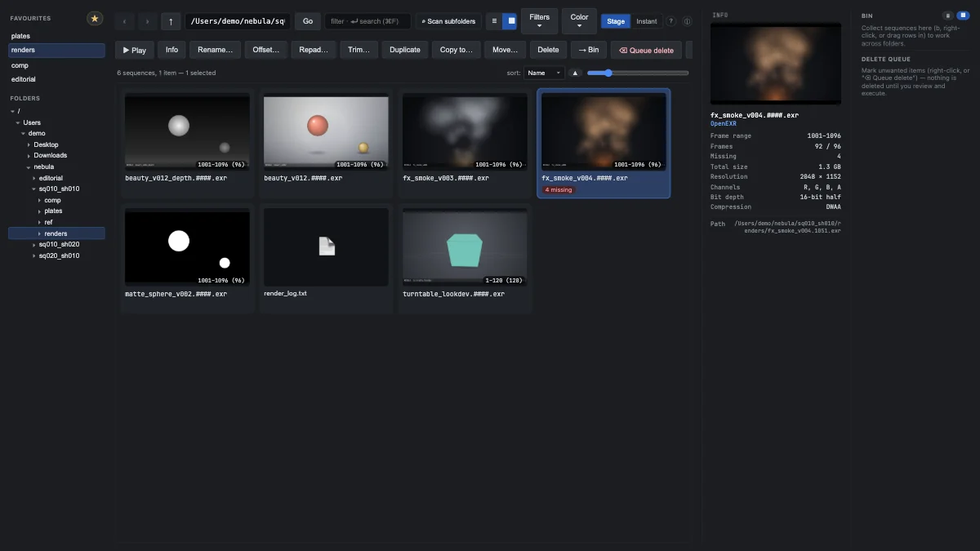Switch main browser to list view
Viewport: 980px width, 551px height.
coord(494,21)
